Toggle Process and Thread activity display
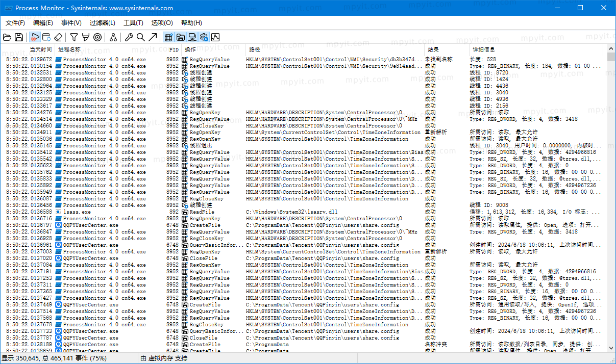Viewport: 616px width, 364px height. [x=204, y=37]
